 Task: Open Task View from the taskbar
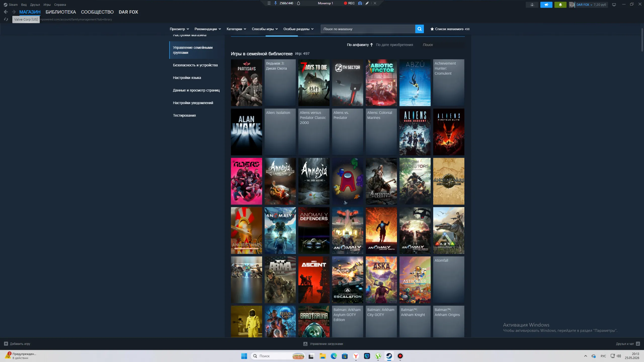point(311,356)
